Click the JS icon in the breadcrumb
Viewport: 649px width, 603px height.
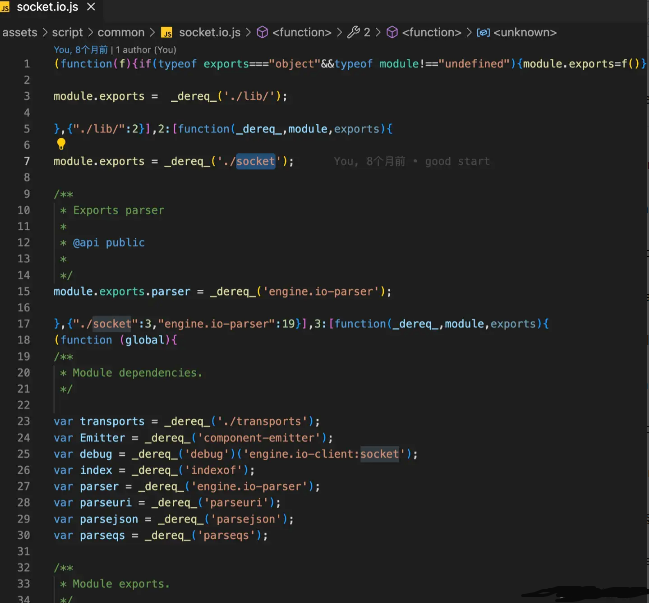[166, 33]
